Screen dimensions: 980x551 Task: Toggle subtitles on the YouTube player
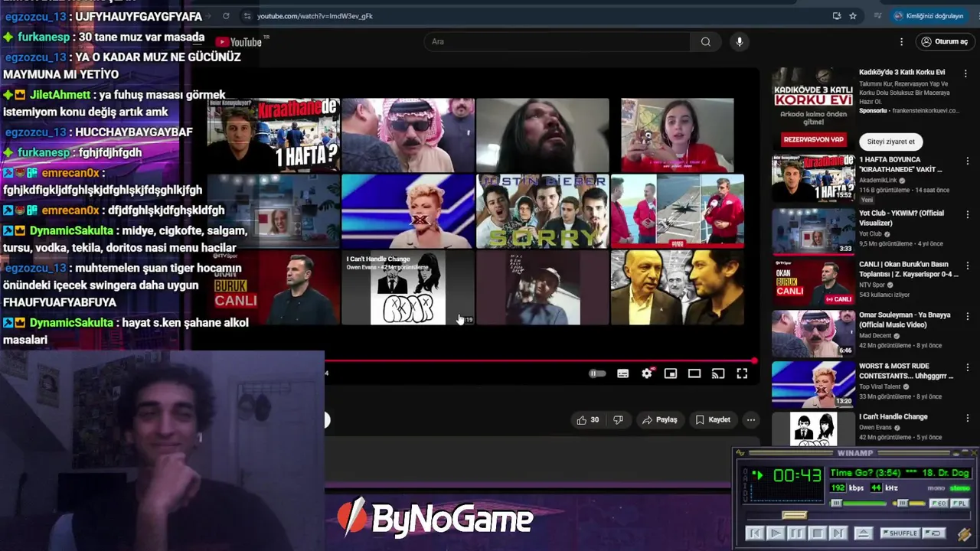[x=623, y=373]
